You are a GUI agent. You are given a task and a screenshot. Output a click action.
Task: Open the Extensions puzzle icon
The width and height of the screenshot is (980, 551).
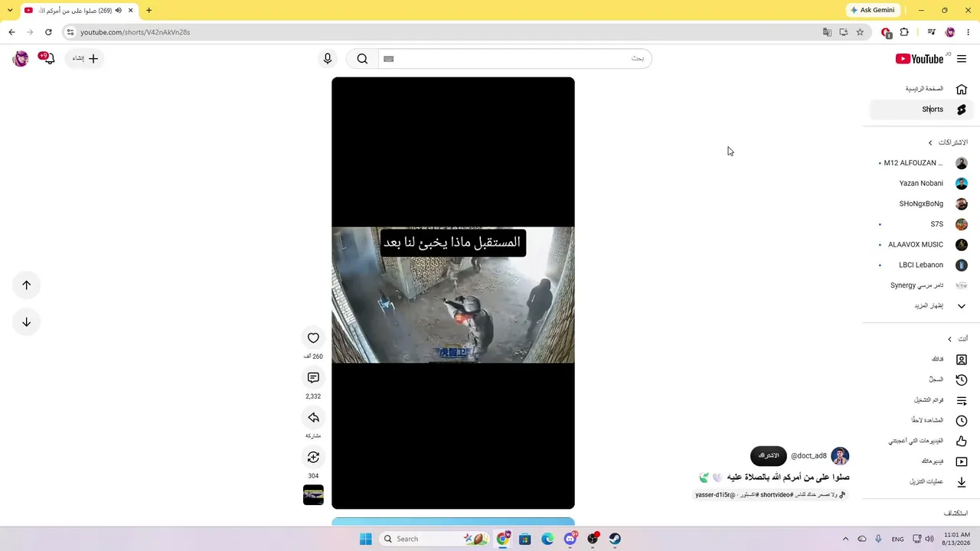click(904, 32)
